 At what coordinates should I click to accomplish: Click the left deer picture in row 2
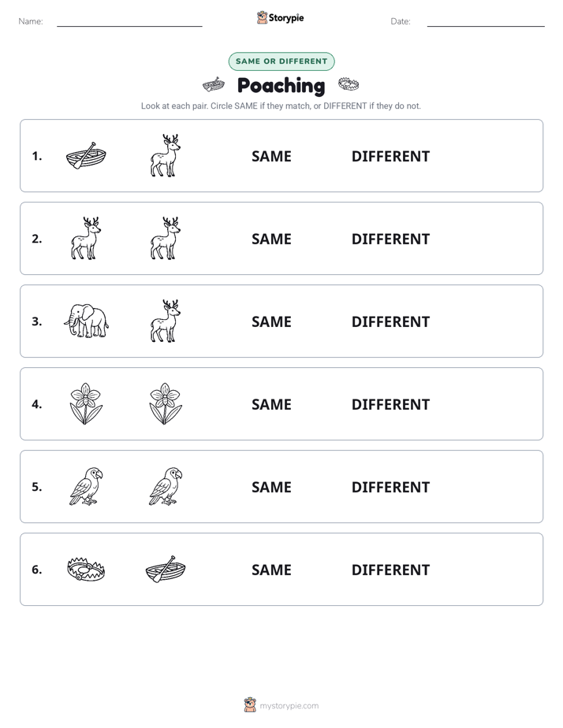86,238
